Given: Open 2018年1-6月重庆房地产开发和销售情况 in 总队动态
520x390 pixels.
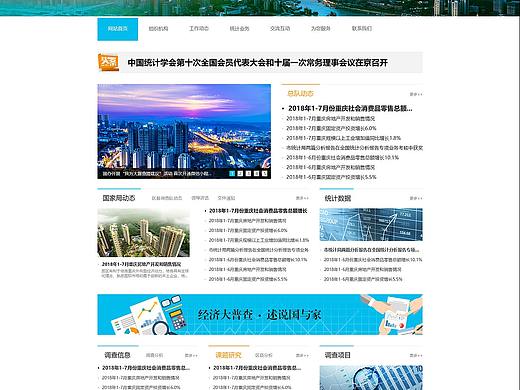Looking at the screenshot, I should [x=331, y=167].
